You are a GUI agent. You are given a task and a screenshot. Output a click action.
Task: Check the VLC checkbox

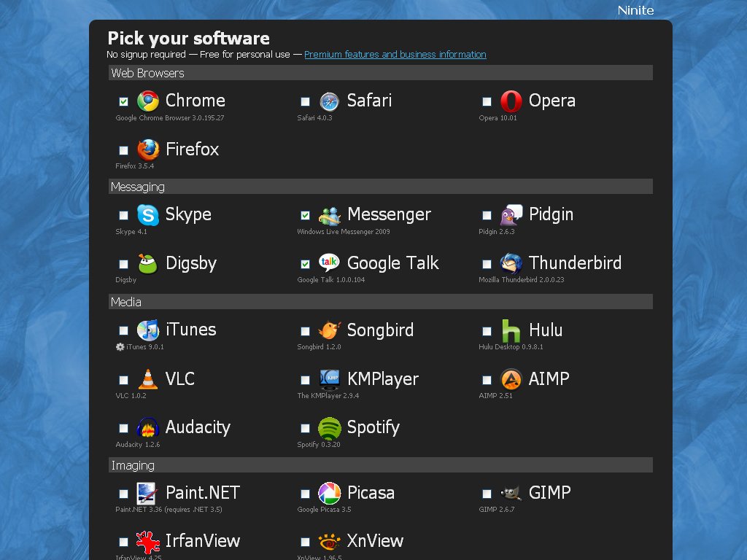click(x=124, y=380)
